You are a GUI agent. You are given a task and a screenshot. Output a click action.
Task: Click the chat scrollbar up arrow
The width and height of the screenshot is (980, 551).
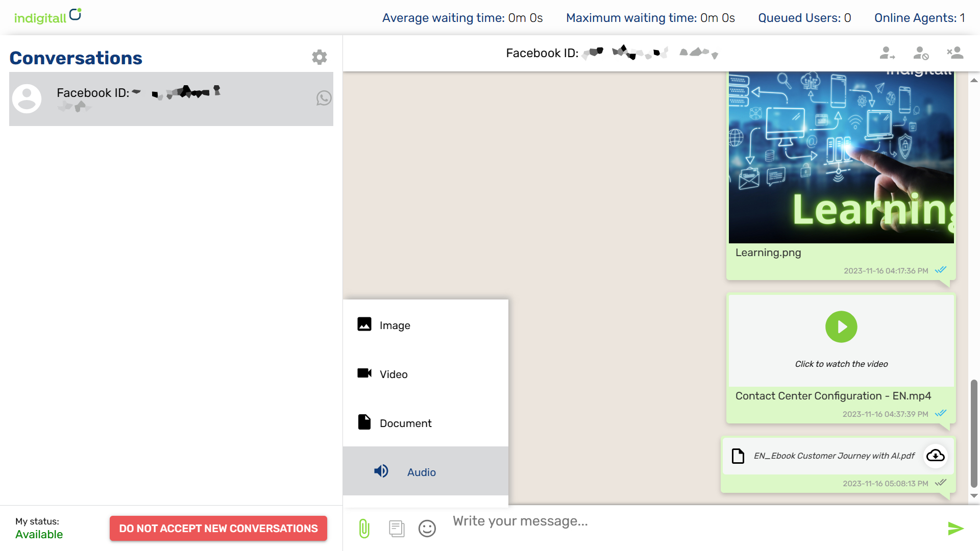coord(974,80)
